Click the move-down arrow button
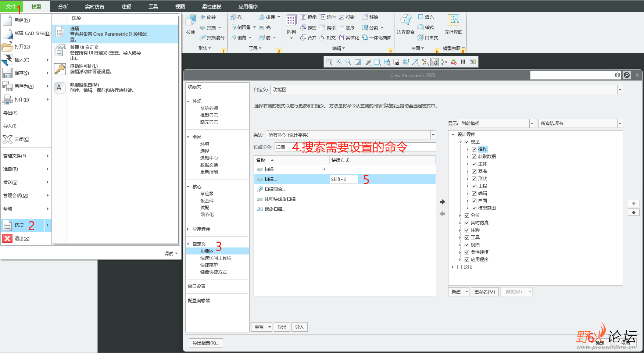Image resolution: width=644 pixels, height=353 pixels. [634, 213]
